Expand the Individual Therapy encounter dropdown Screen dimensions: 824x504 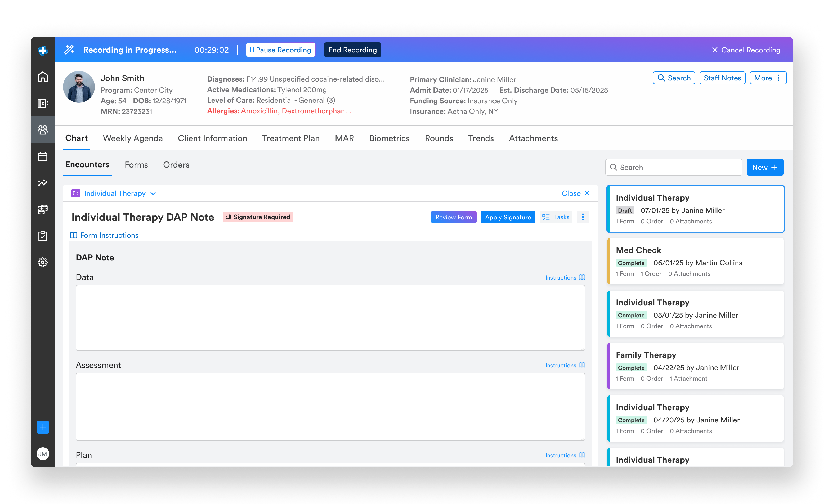point(153,193)
